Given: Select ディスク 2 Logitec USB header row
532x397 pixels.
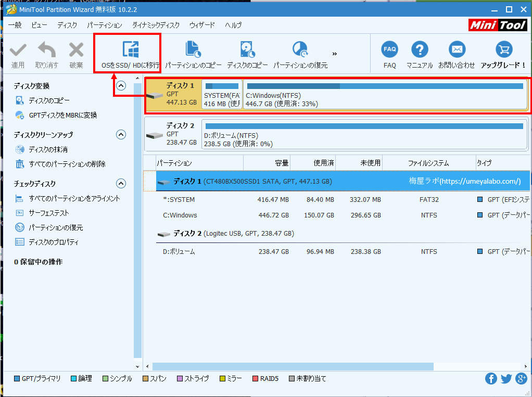Looking at the screenshot, I should click(x=343, y=234).
